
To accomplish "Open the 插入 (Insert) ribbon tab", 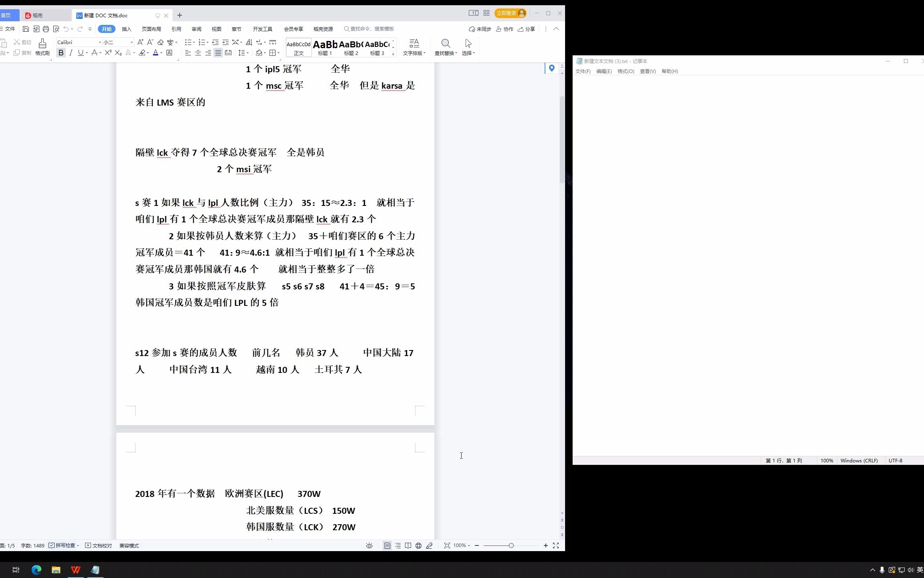I will click(x=127, y=29).
